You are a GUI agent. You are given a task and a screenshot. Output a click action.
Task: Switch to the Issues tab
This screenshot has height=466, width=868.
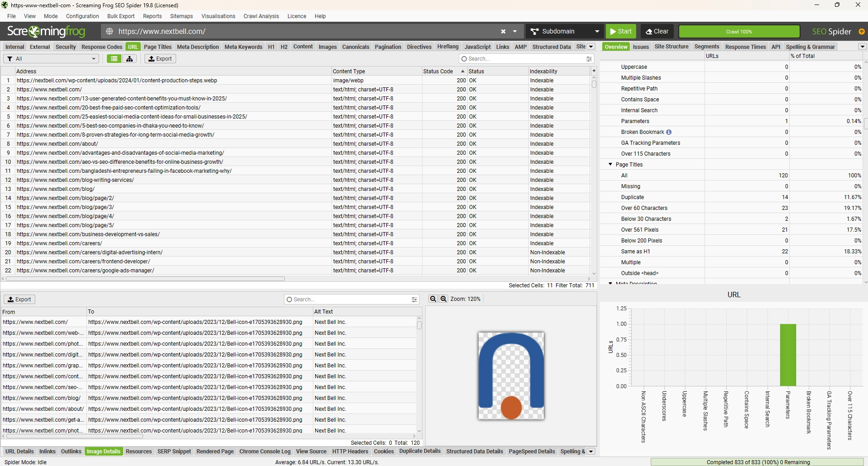coord(640,47)
